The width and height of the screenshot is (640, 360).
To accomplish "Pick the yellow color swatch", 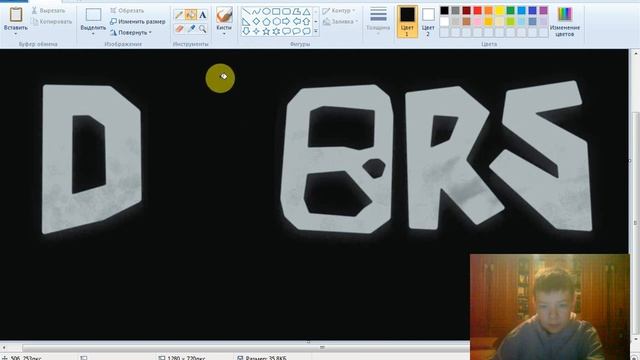I will [x=500, y=11].
